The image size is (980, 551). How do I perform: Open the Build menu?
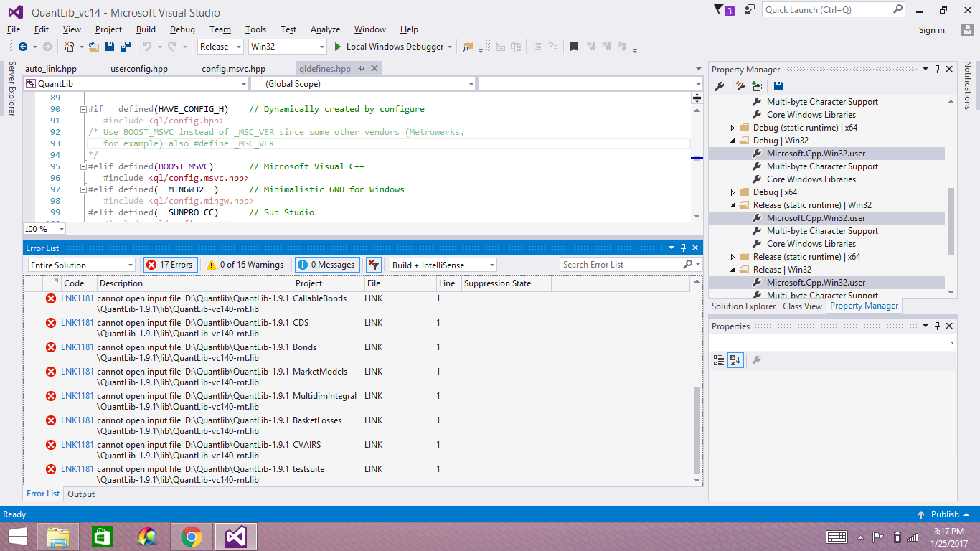[x=146, y=29]
